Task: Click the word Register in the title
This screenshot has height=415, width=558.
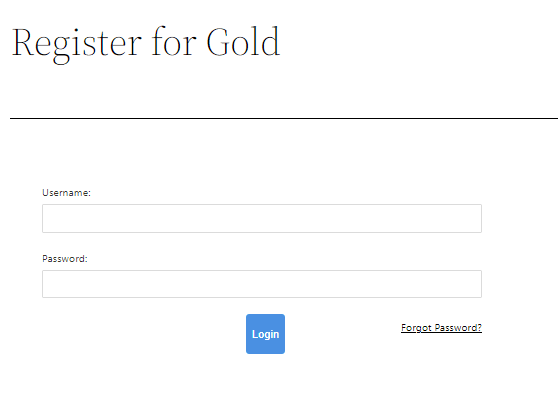Action: (77, 44)
